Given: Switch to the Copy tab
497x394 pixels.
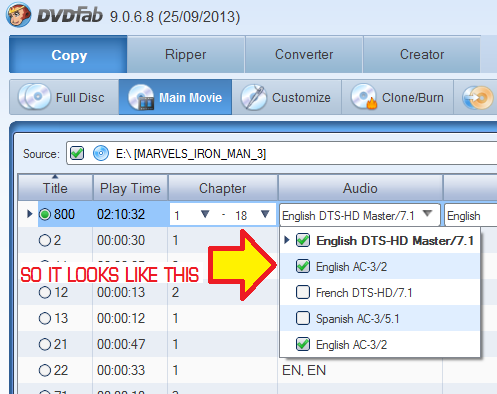Looking at the screenshot, I should pyautogui.click(x=68, y=54).
